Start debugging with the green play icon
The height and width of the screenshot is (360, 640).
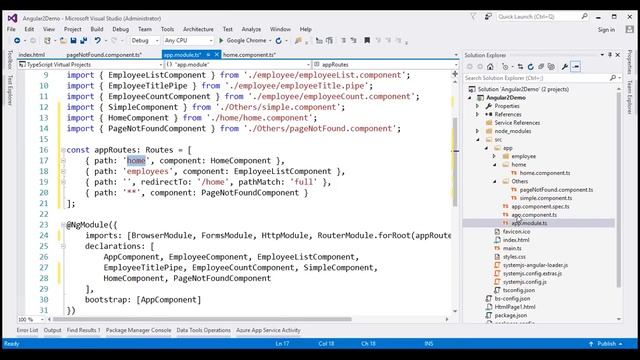pyautogui.click(x=221, y=40)
